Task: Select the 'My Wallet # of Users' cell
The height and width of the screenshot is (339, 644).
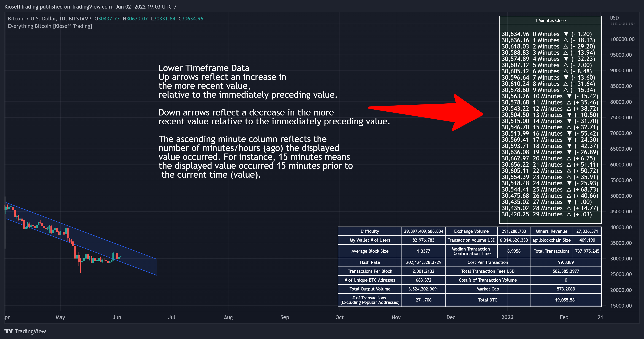Action: (x=370, y=240)
